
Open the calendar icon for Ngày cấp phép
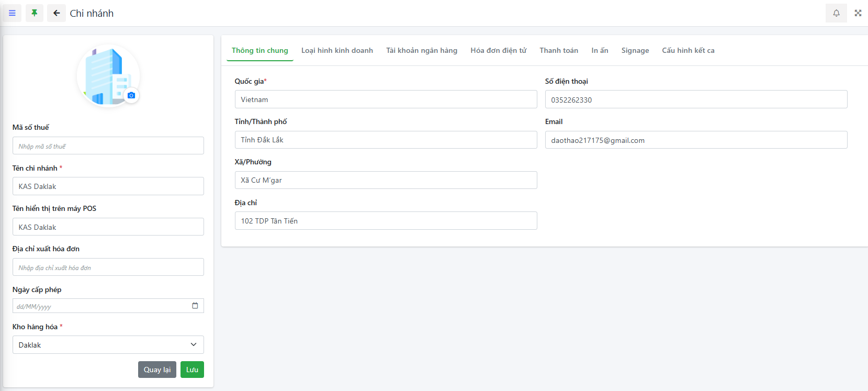[195, 306]
